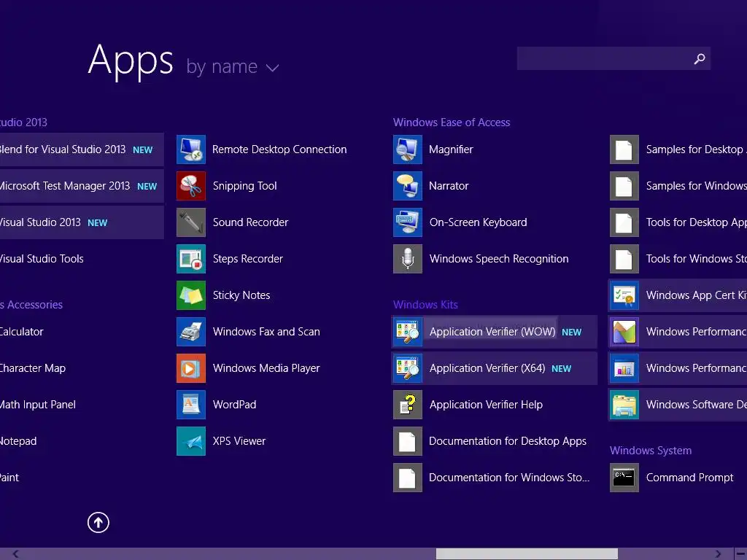Open Tools for Windows Store file icon

(x=624, y=259)
